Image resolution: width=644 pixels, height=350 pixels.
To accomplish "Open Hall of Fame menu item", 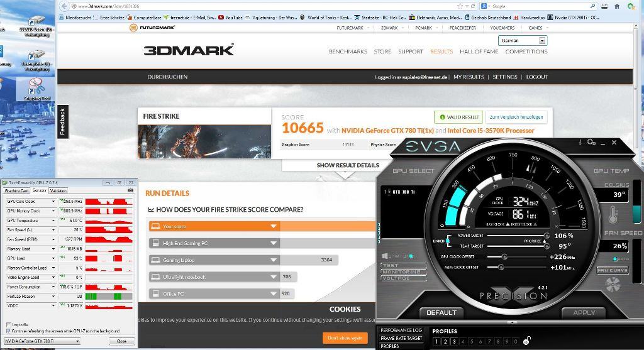I will coord(479,52).
